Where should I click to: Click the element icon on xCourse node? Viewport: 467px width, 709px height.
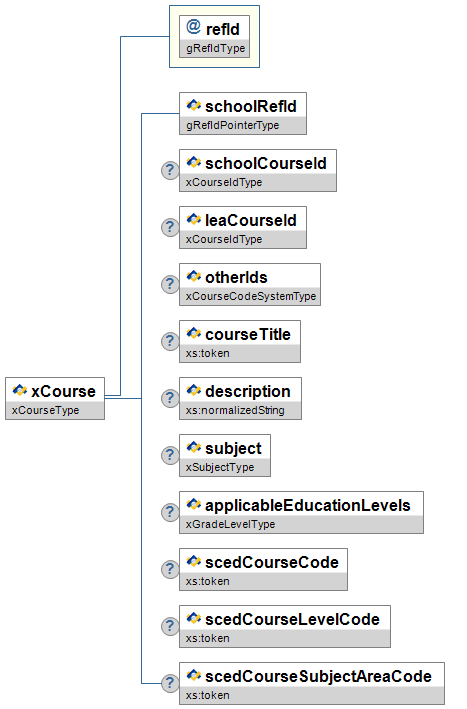[19, 390]
